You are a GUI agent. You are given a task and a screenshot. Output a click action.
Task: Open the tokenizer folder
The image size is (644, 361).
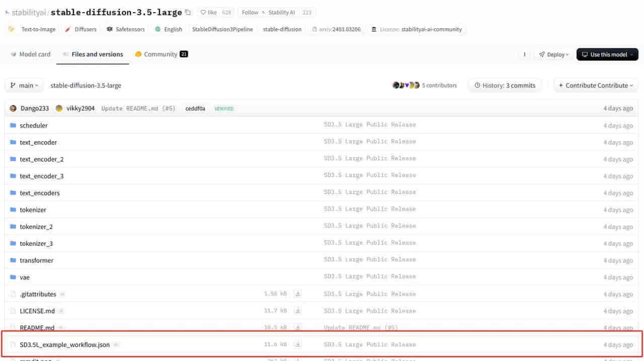[33, 210]
